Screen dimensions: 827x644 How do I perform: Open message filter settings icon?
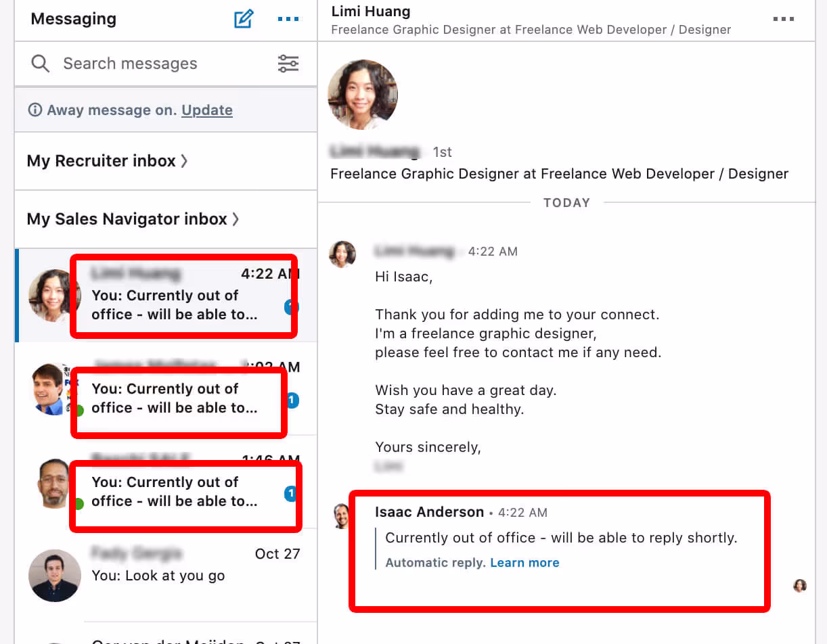[288, 64]
